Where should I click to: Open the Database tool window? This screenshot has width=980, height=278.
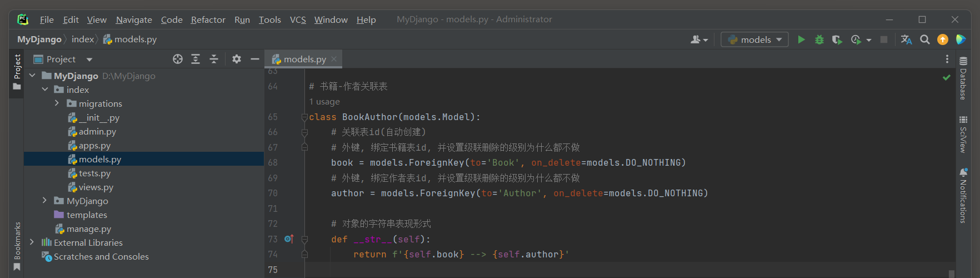pyautogui.click(x=963, y=78)
